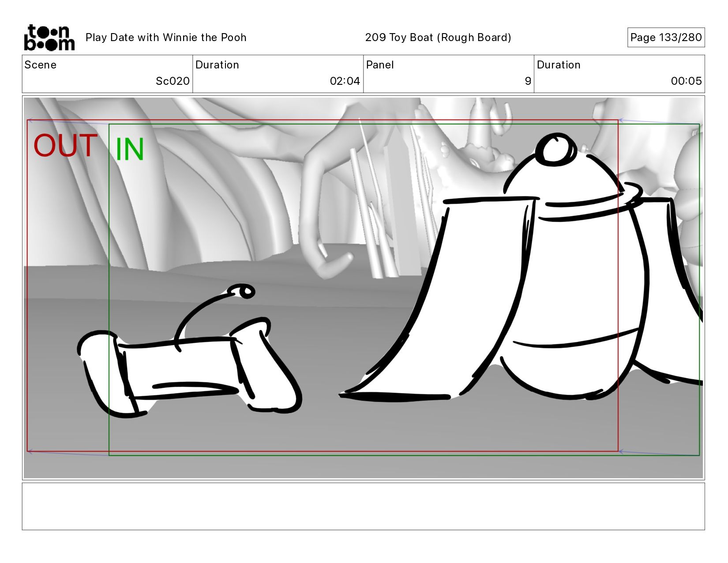Screen dimensions: 728x563
Task: Click the 'Scene' header label
Action: pyautogui.click(x=41, y=65)
